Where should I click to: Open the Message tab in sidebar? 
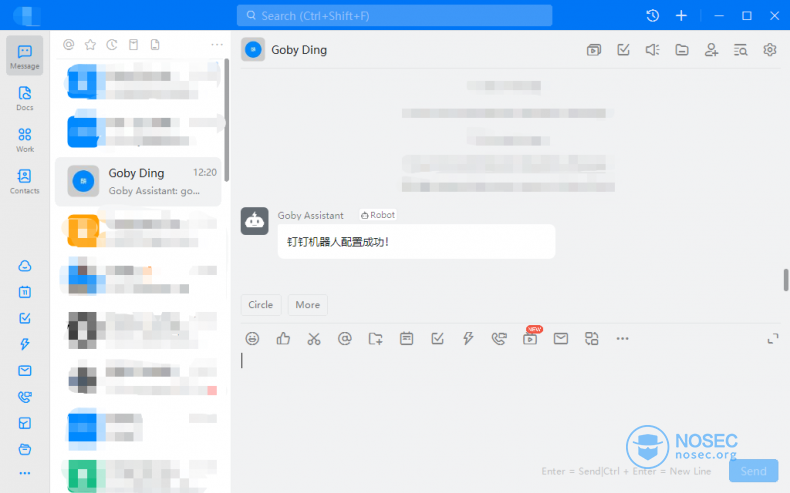pos(24,56)
